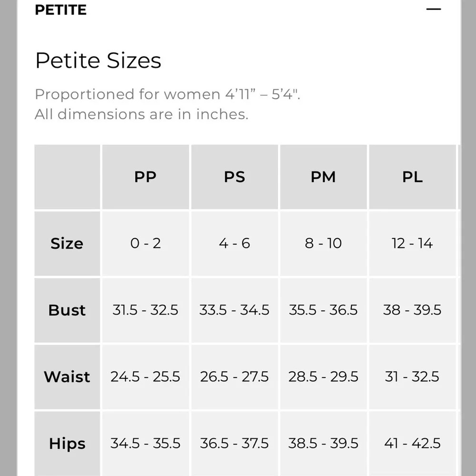Viewport: 476px width, 476px height.
Task: Click the 28.5 - 29.5 waist cell
Action: click(323, 377)
